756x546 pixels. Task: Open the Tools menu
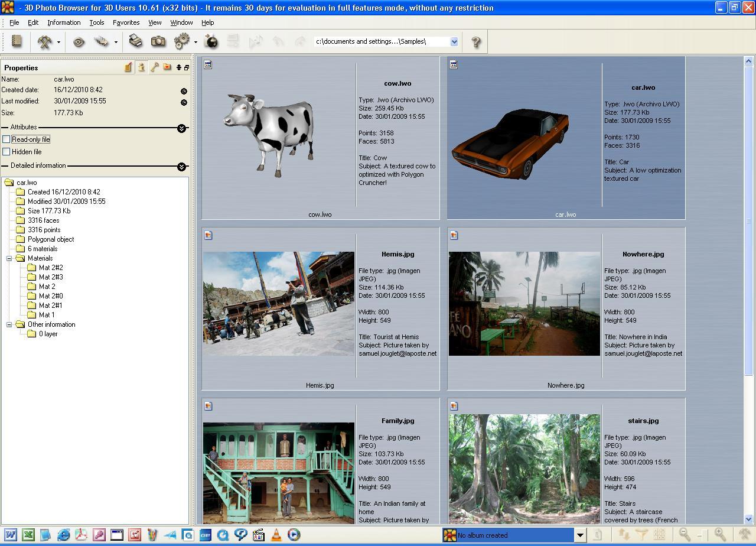tap(97, 22)
